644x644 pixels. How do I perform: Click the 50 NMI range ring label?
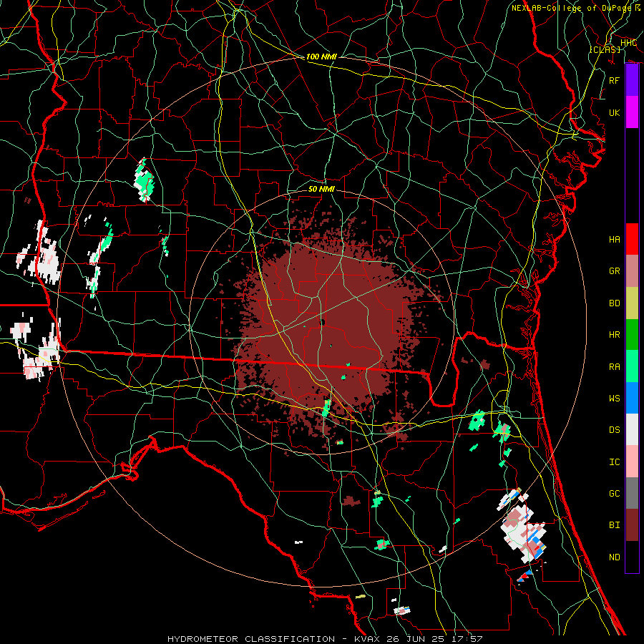[321, 190]
